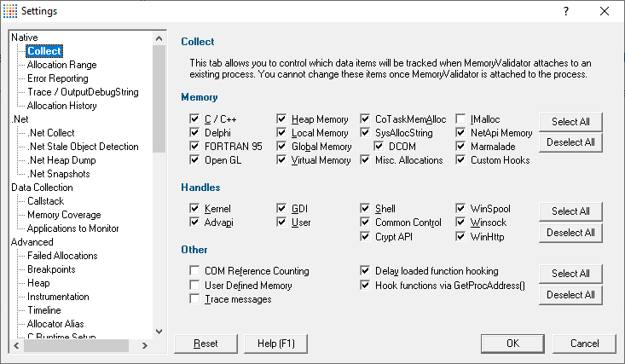Click Select All in Handles section

click(x=570, y=211)
